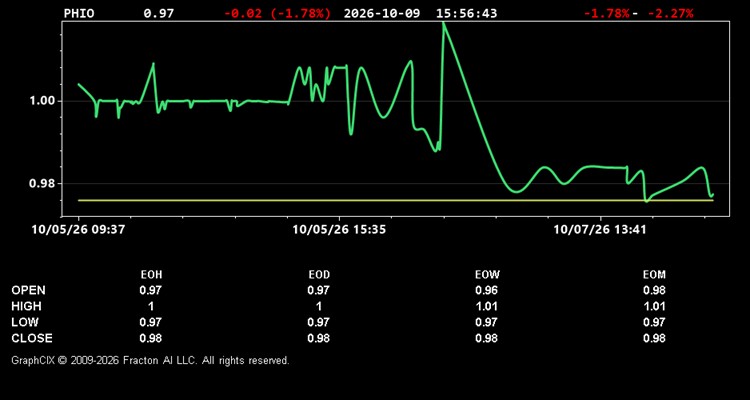This screenshot has height=400, width=750.
Task: Pick the EOD OPEN cell 0.97
Action: tap(319, 290)
